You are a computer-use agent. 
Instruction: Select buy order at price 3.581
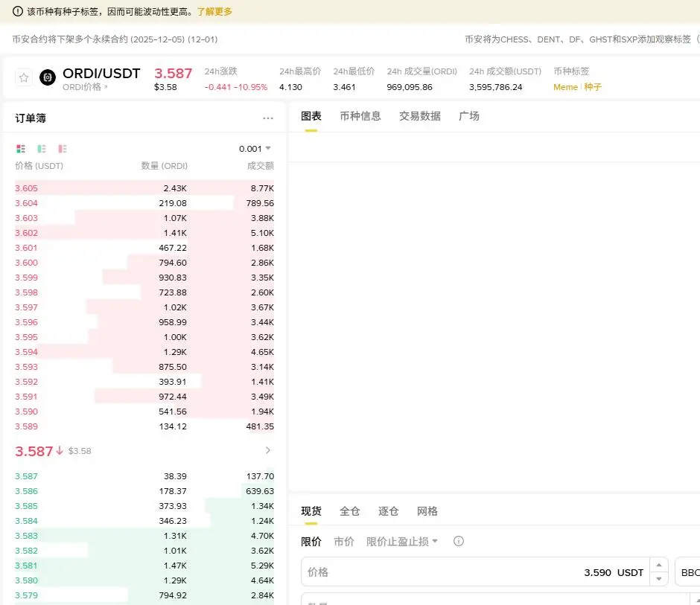point(144,566)
